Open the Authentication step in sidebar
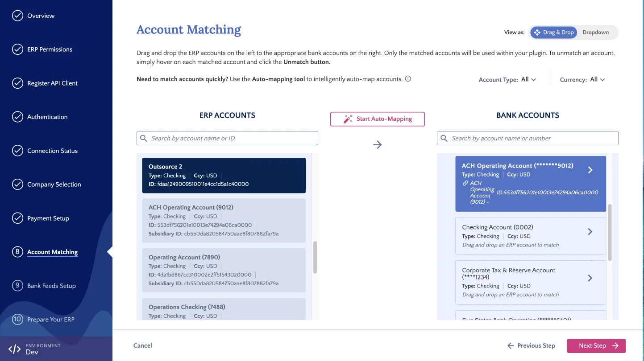The image size is (644, 361). (47, 117)
